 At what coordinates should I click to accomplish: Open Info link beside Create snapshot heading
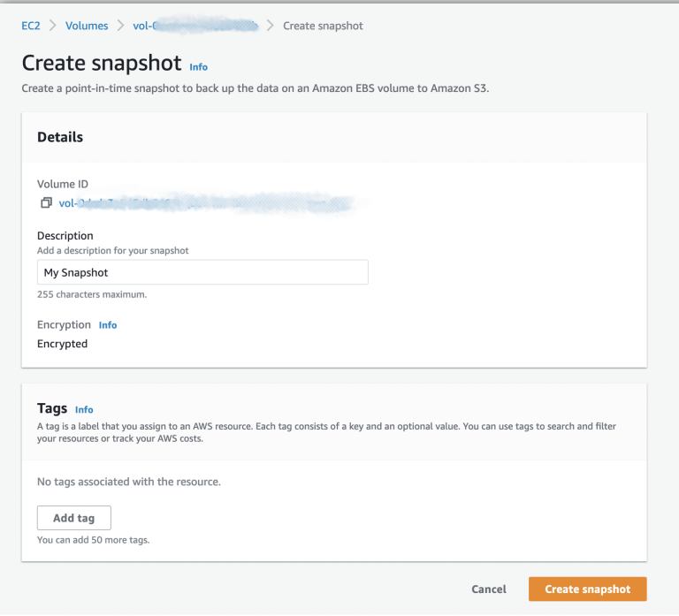198,67
